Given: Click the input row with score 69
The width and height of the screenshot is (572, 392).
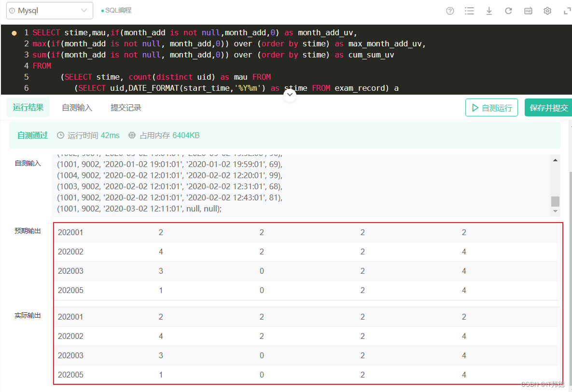Looking at the screenshot, I should point(169,164).
